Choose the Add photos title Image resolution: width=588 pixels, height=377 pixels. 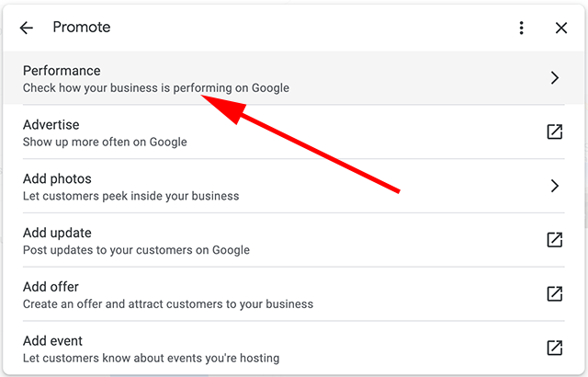(57, 178)
